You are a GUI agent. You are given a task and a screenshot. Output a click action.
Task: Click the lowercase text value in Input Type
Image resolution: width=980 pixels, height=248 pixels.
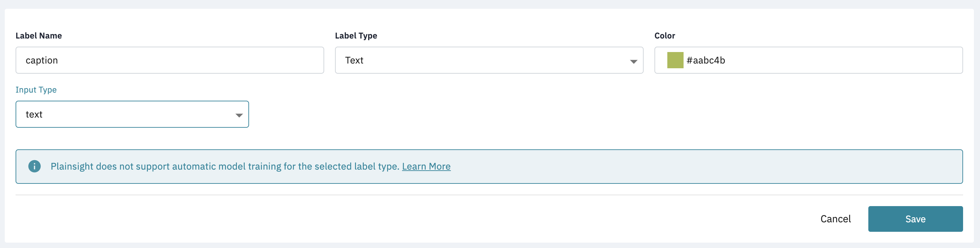[x=34, y=114]
